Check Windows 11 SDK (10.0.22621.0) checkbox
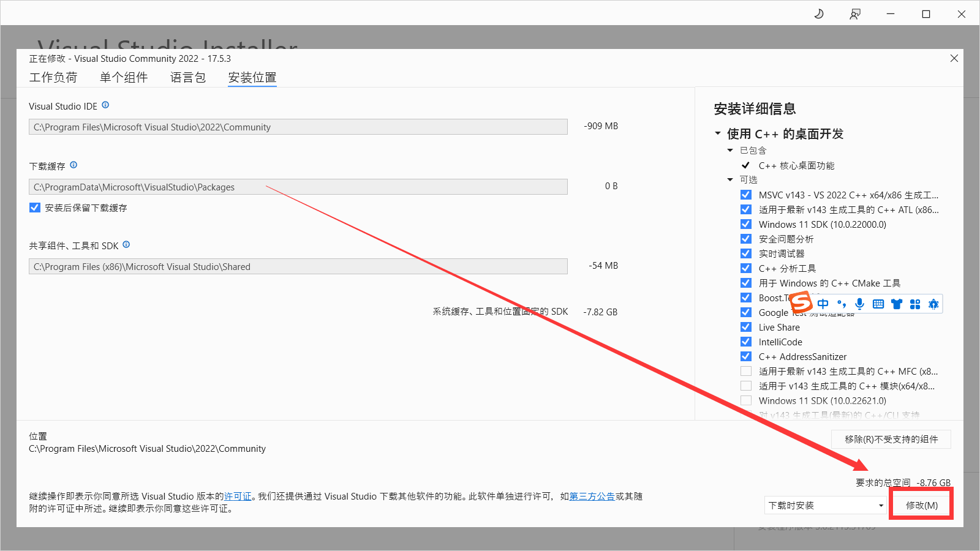Viewport: 980px width, 551px height. (746, 400)
